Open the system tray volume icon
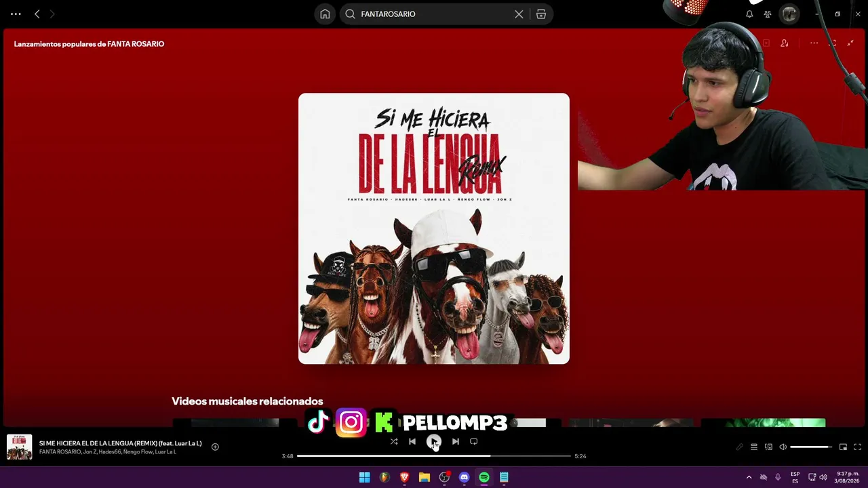Viewport: 868px width, 488px height. coord(823,477)
